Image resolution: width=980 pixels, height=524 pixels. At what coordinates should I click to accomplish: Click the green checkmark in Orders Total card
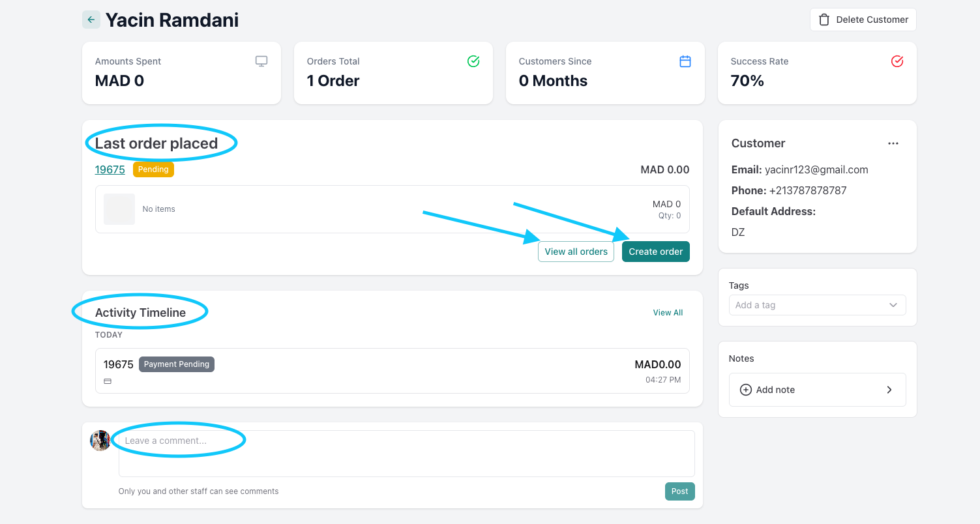tap(473, 61)
